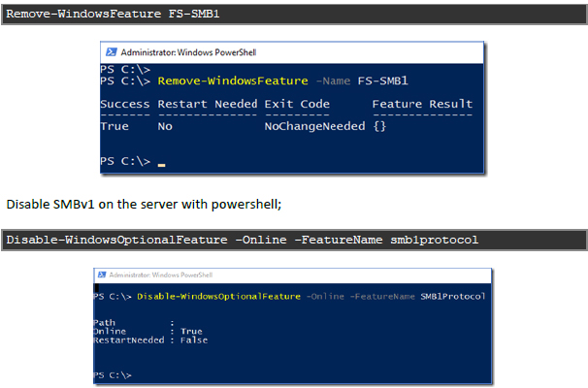Image resolution: width=588 pixels, height=388 pixels.
Task: Click the blinking cursor at first console prompt
Action: point(162,165)
